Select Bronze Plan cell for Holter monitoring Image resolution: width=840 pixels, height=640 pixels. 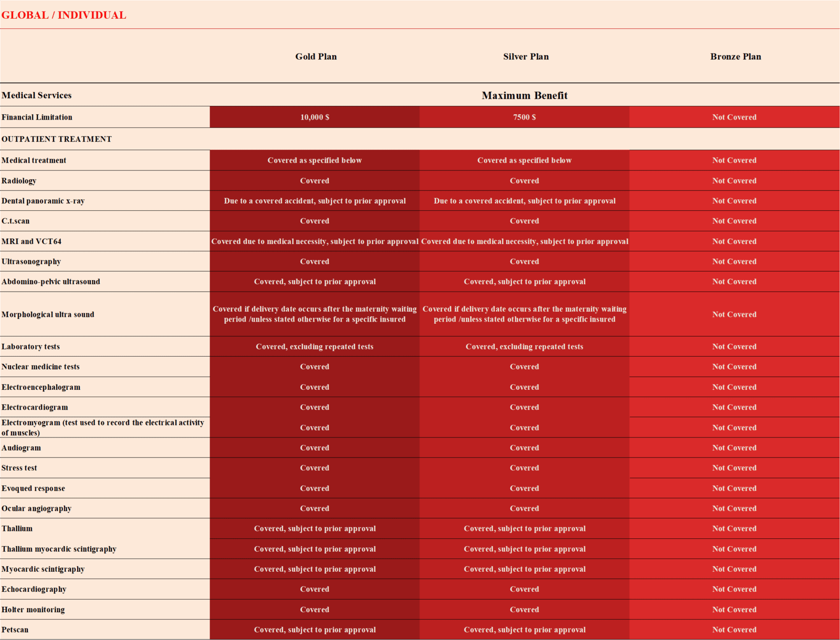click(x=734, y=610)
